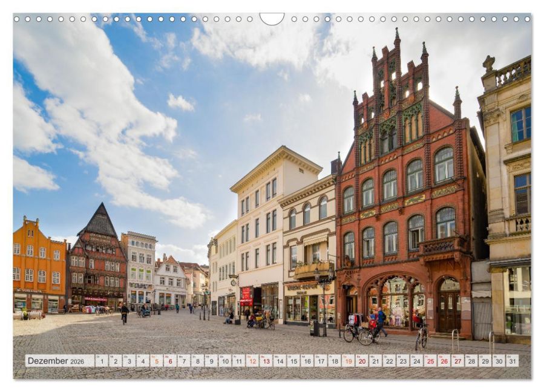Click the red shop sign under the timber-framed house
This screenshot has height=392, width=544.
96,298
